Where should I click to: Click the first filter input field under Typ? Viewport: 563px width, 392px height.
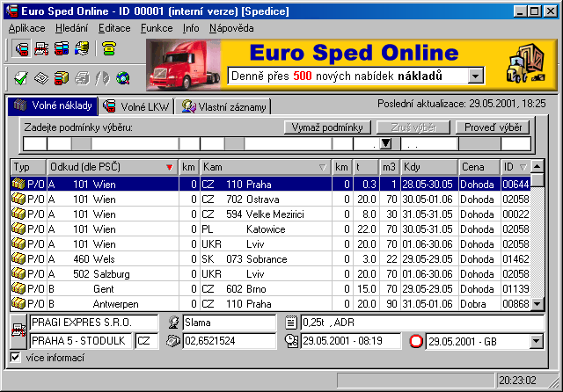35,143
